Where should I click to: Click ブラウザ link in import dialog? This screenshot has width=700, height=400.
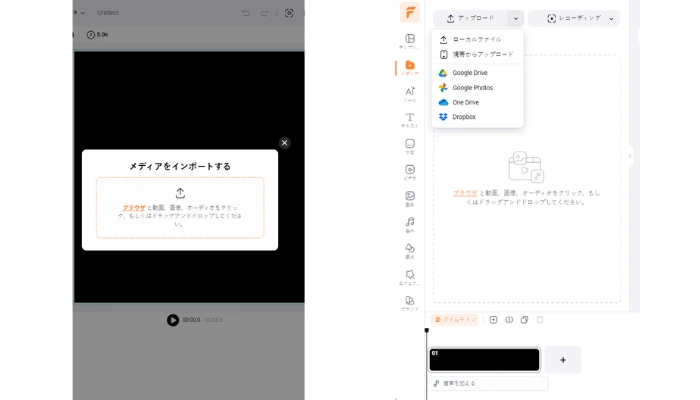(x=133, y=208)
